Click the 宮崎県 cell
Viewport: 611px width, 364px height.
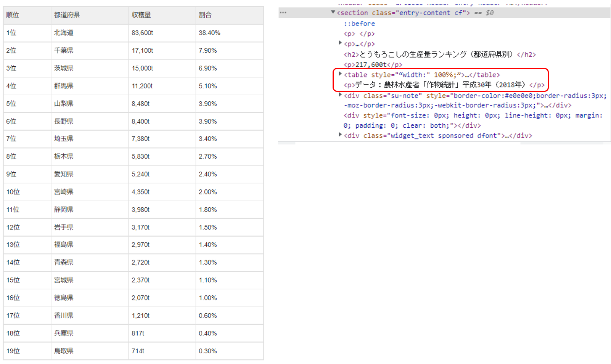pyautogui.click(x=90, y=192)
